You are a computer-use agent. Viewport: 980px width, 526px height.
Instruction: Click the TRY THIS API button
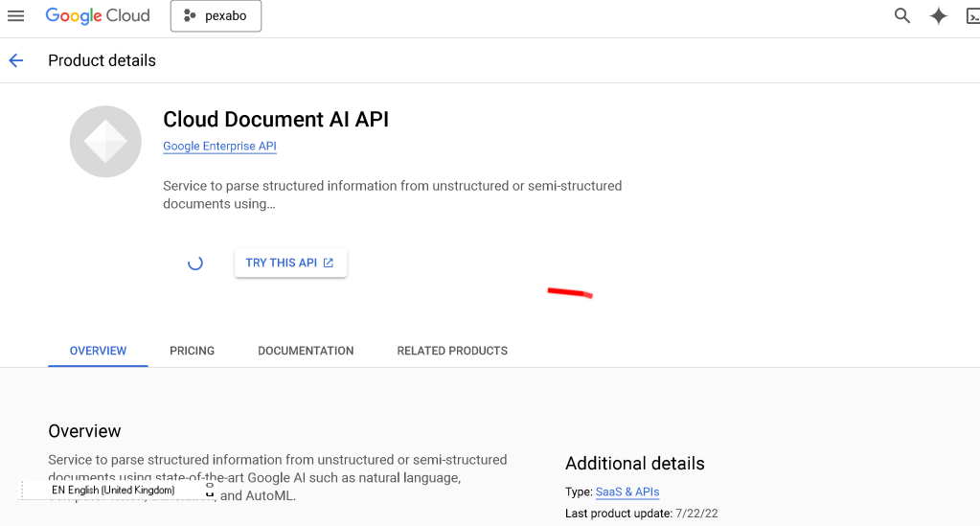[290, 263]
